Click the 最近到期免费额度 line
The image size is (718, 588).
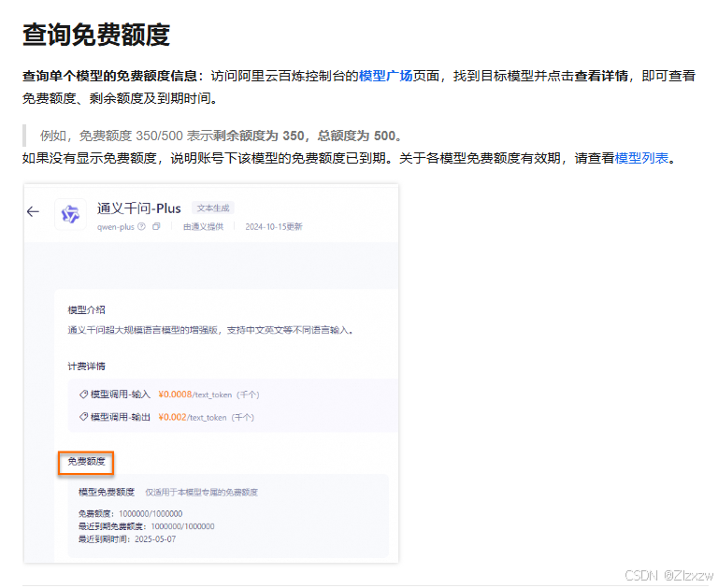(147, 526)
